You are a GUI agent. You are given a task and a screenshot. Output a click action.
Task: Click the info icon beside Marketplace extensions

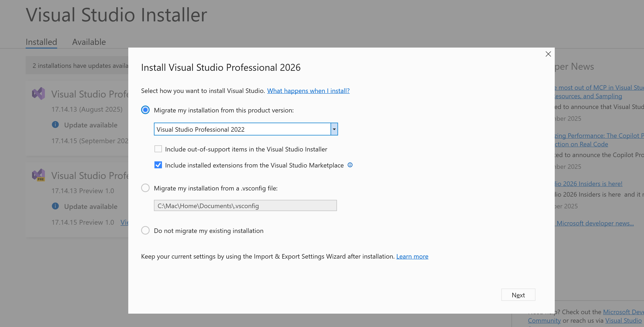pos(350,165)
